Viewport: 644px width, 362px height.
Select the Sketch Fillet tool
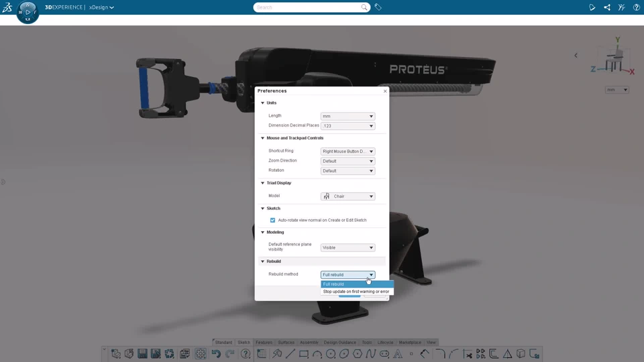[x=440, y=353]
